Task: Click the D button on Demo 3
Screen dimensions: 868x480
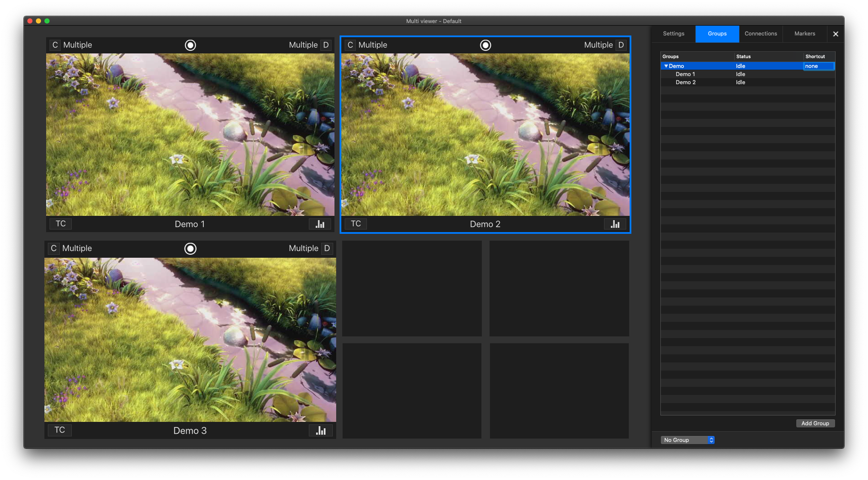Action: click(x=327, y=248)
